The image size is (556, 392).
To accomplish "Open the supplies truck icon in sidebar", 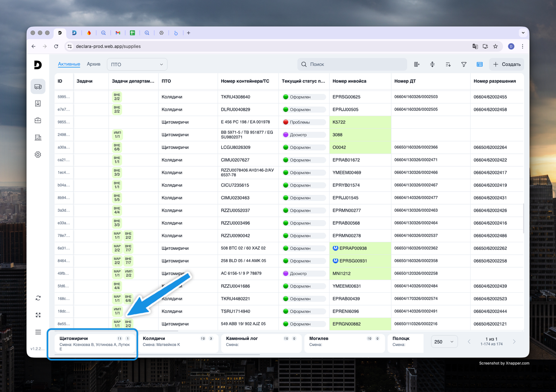I will (x=38, y=87).
